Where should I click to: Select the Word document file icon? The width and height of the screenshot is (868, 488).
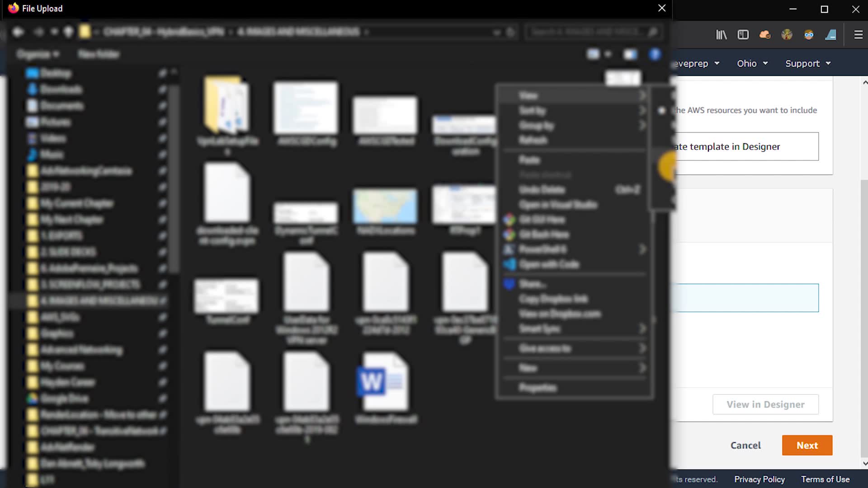[x=384, y=382]
